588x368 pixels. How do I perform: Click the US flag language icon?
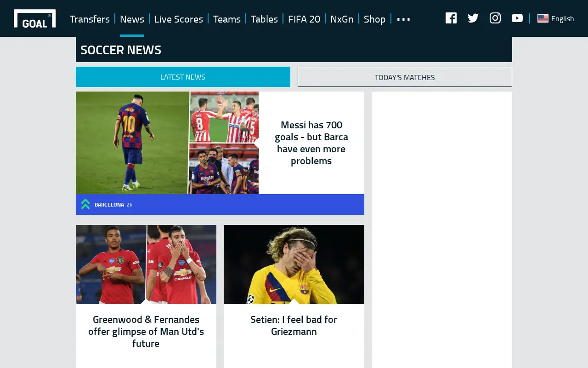[x=543, y=18]
